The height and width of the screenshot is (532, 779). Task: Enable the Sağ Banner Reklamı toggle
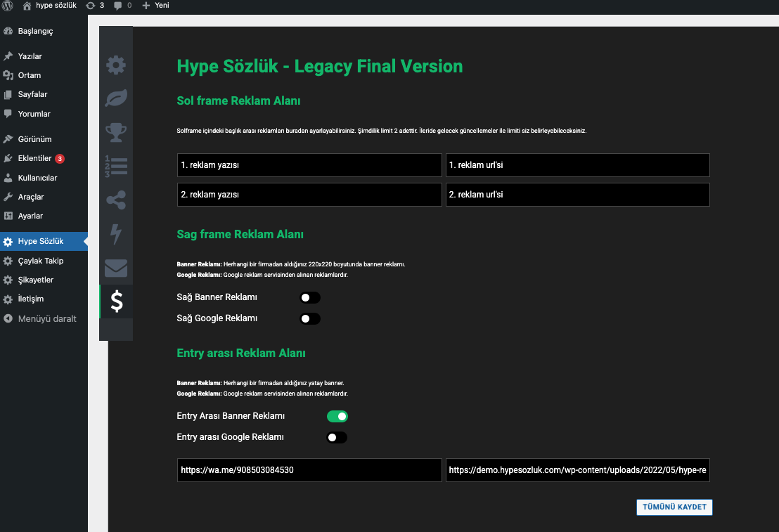(x=310, y=297)
